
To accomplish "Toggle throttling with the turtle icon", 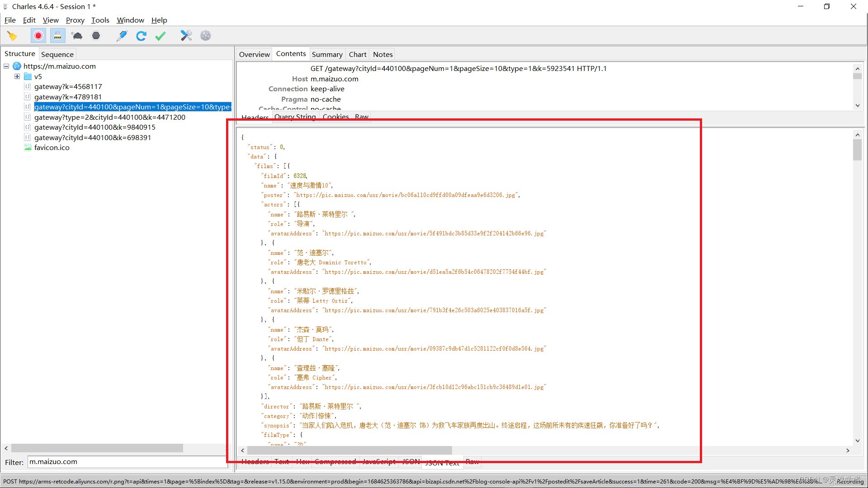I will coord(77,36).
